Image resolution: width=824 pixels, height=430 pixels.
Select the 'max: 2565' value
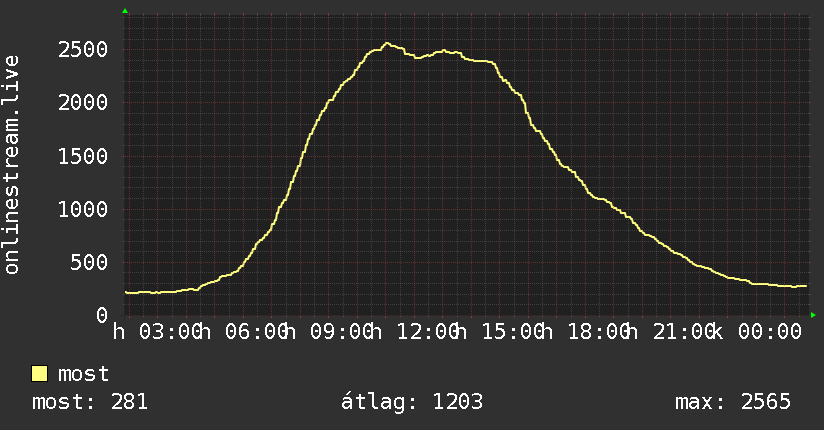click(733, 402)
